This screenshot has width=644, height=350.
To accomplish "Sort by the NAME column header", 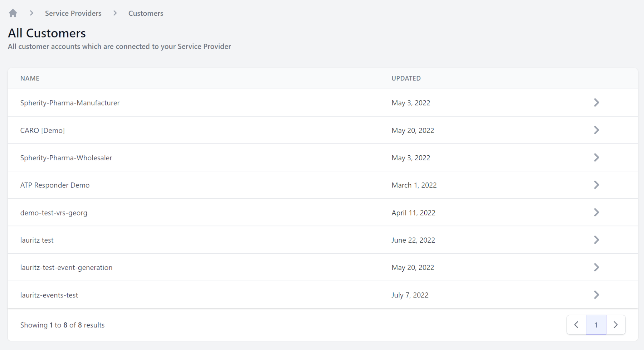I will 30,78.
